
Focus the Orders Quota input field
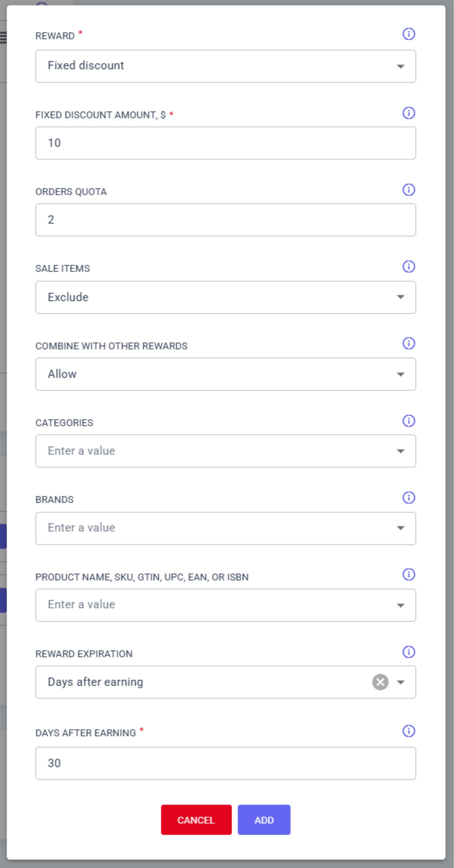coord(225,220)
